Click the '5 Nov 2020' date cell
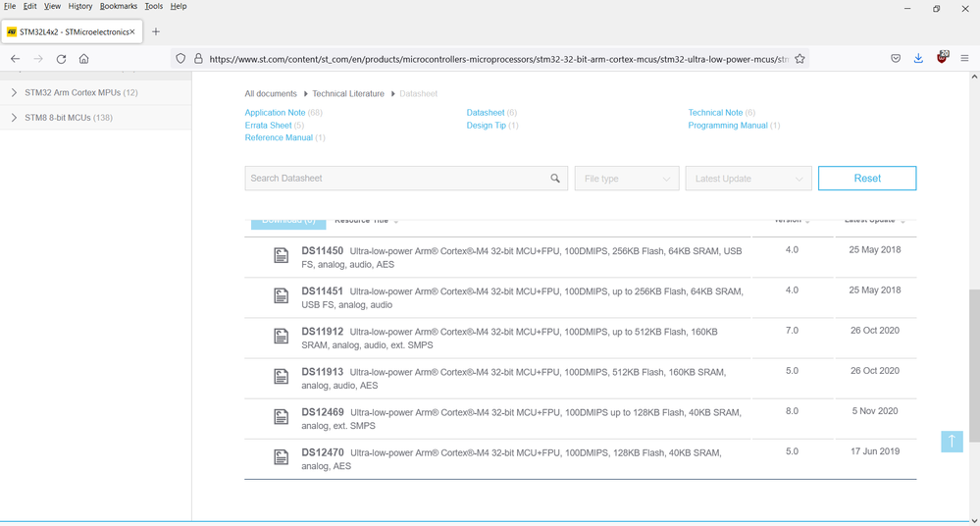Image resolution: width=980 pixels, height=526 pixels. click(874, 411)
